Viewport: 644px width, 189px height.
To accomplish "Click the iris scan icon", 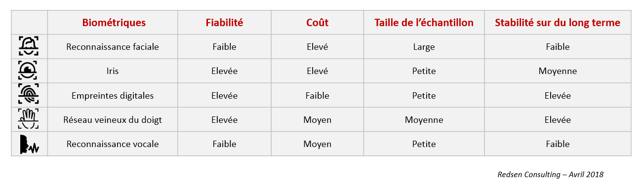I will click(29, 71).
